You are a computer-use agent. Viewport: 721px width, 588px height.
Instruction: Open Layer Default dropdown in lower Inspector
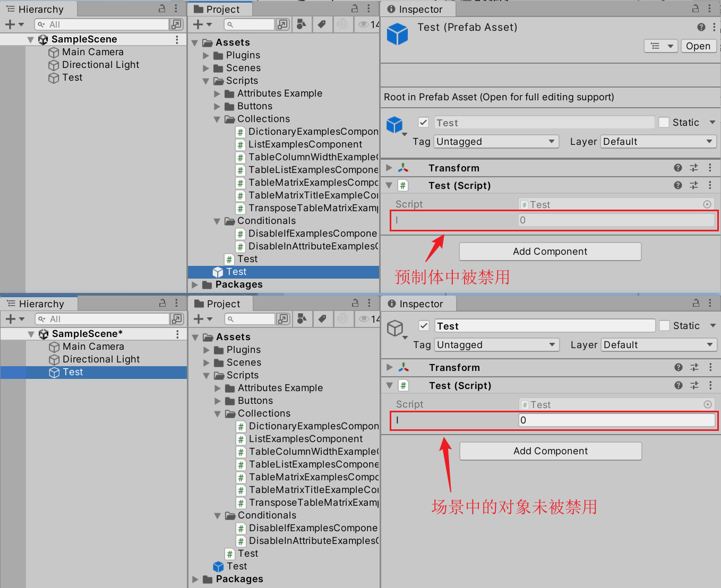tap(659, 345)
